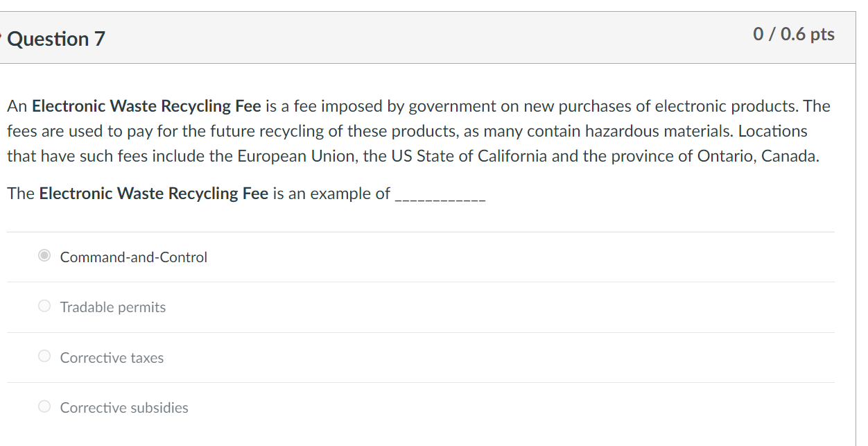
Task: Click the Corrective taxes answer text
Action: tap(112, 357)
